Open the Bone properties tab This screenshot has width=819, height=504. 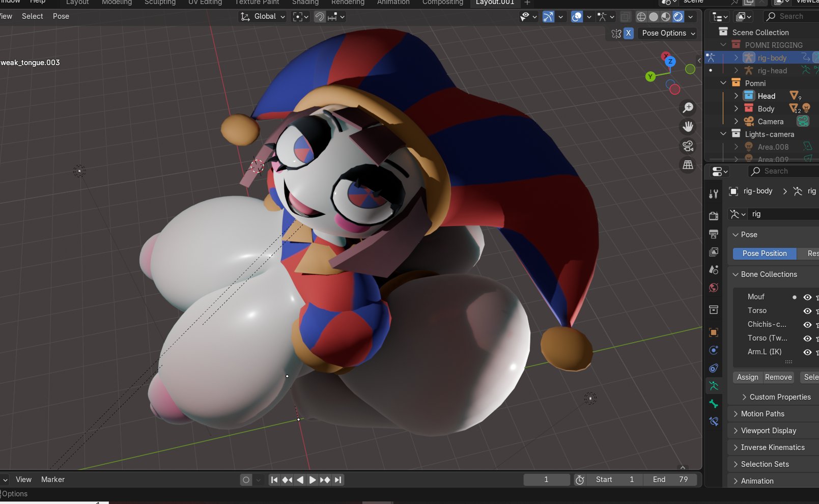click(x=714, y=404)
